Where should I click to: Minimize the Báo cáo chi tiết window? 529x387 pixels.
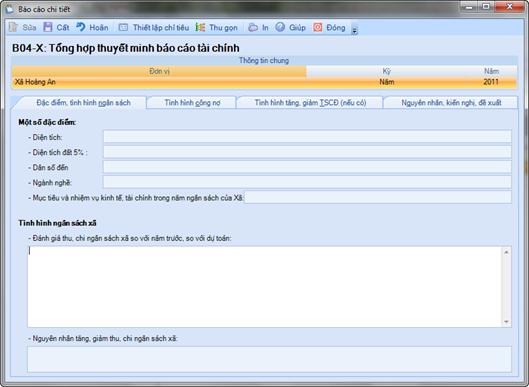point(469,6)
